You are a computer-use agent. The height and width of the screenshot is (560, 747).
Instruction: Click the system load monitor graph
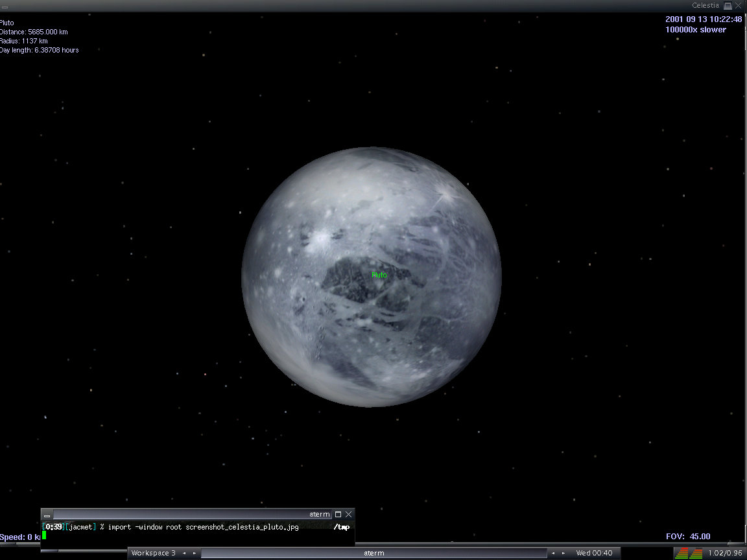pyautogui.click(x=689, y=553)
